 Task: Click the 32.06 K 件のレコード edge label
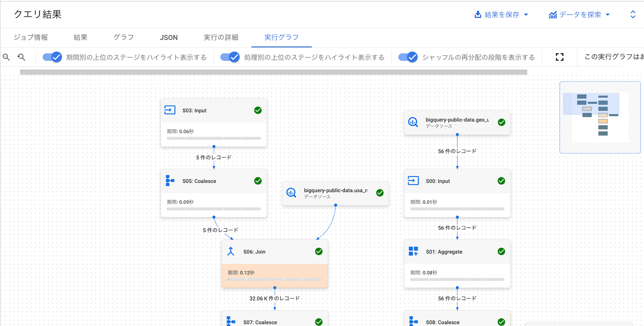click(275, 298)
